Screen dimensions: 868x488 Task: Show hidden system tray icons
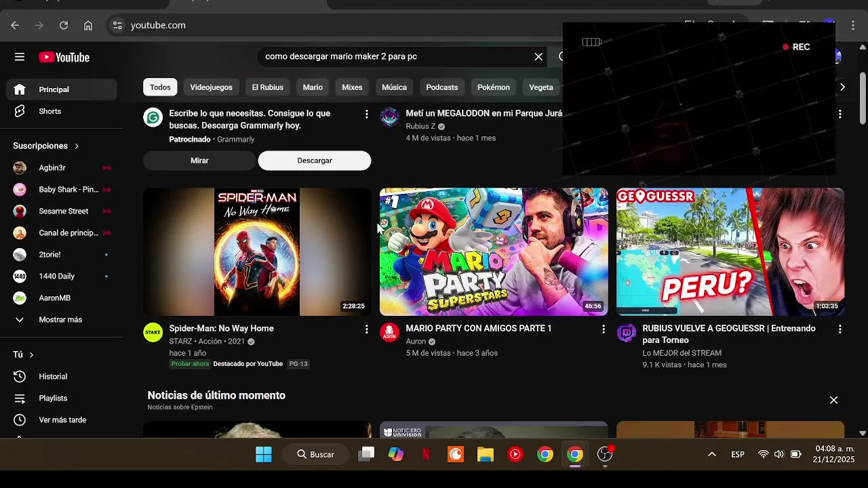712,454
